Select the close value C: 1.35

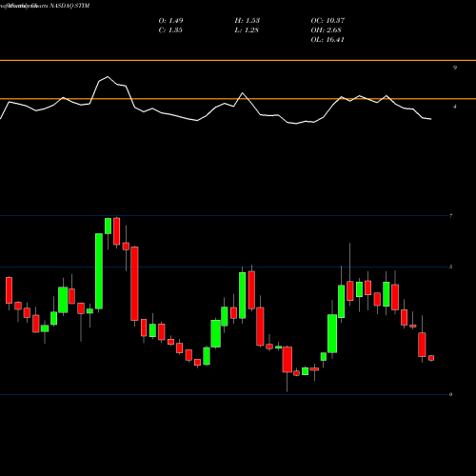pyautogui.click(x=170, y=30)
